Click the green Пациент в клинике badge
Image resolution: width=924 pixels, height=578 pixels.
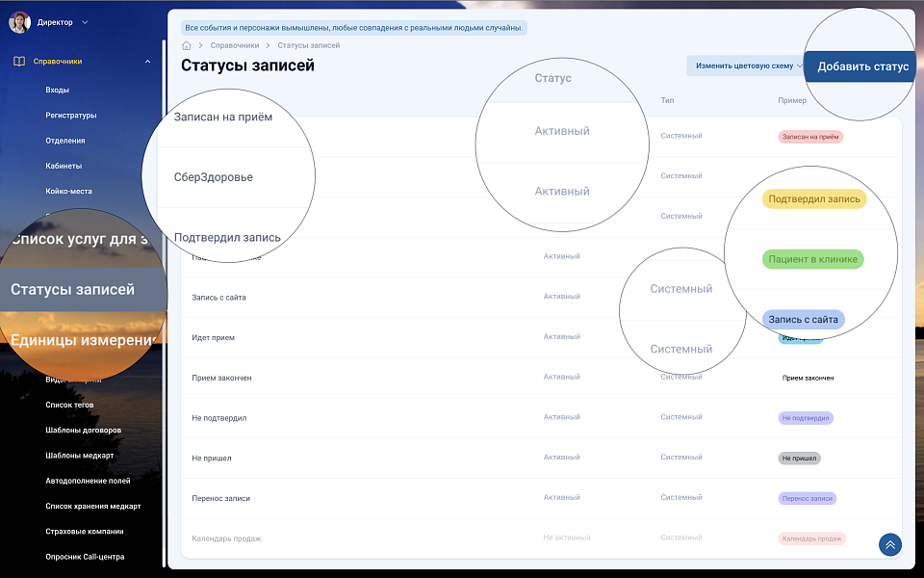click(813, 259)
